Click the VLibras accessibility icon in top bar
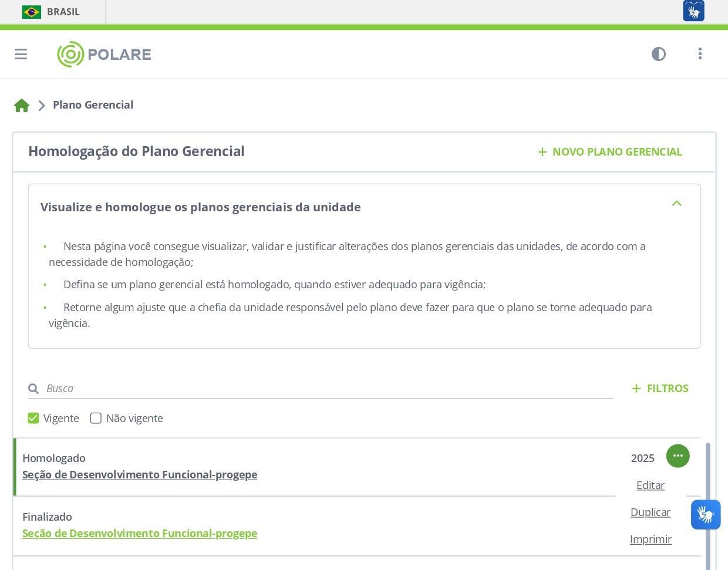The width and height of the screenshot is (728, 570). coord(693,11)
